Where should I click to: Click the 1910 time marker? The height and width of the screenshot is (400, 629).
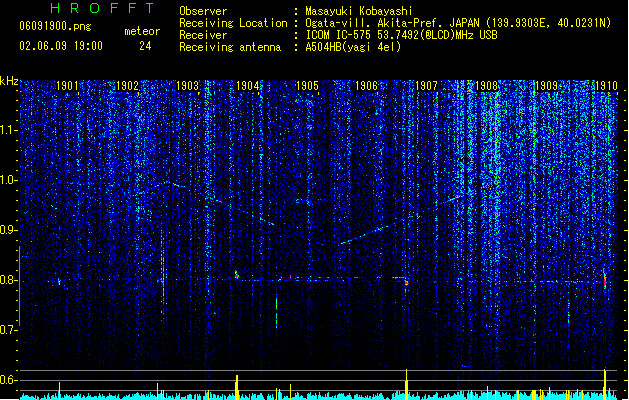(x=606, y=86)
